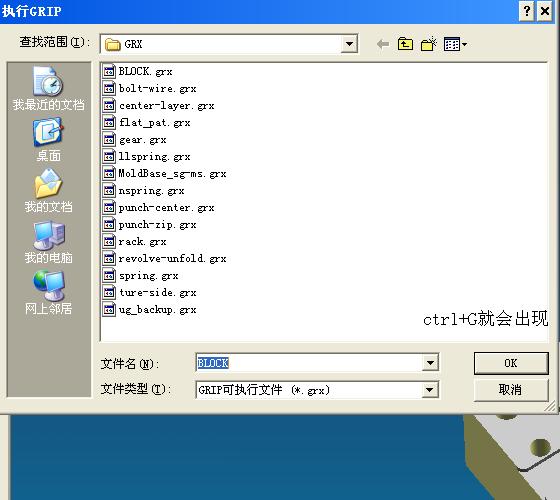Click the file icon of ture-side.grx

[x=109, y=292]
